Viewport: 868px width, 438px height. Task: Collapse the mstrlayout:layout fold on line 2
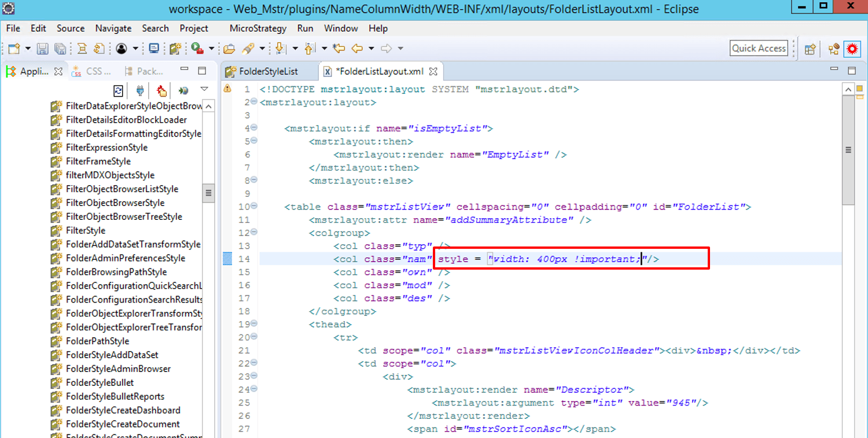point(255,102)
